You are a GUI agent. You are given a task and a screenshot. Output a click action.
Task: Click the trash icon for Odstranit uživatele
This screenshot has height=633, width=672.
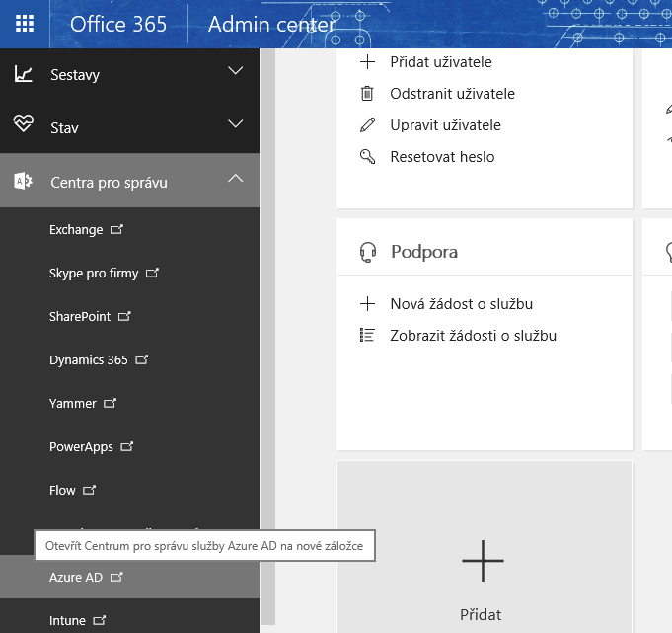(367, 93)
